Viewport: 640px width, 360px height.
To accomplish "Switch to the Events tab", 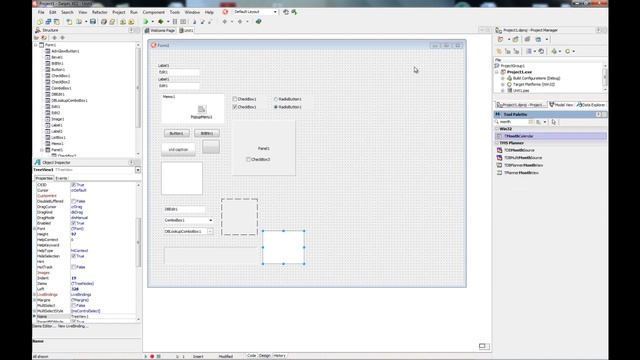I will tap(61, 178).
